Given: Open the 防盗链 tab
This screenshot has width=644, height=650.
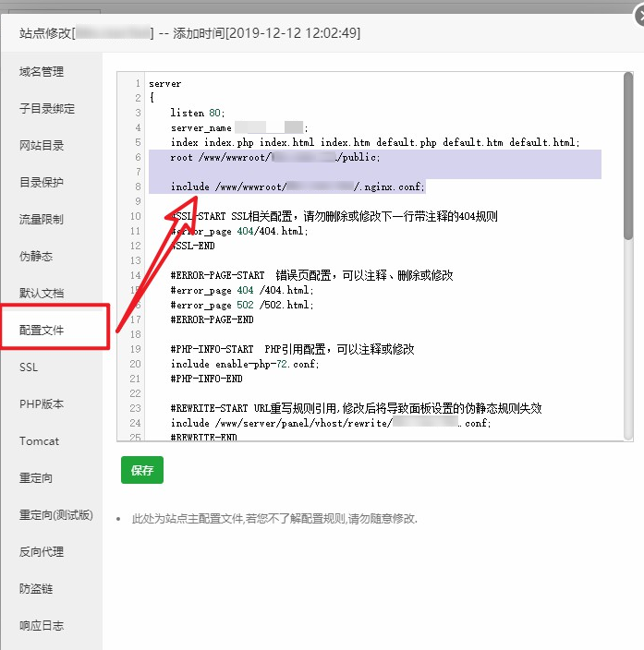Looking at the screenshot, I should [36, 589].
